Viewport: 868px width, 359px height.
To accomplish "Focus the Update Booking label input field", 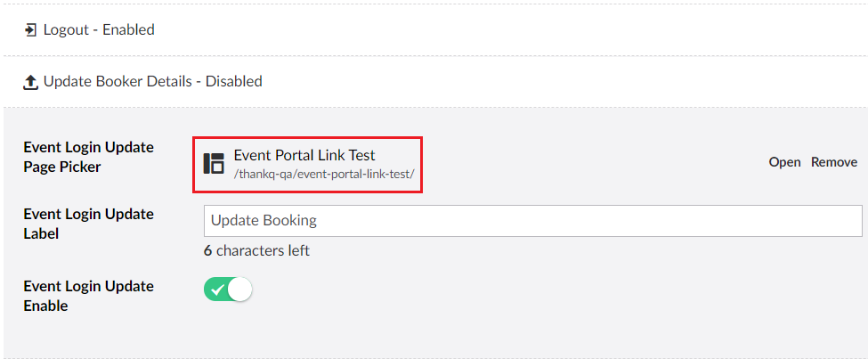I will coord(532,220).
